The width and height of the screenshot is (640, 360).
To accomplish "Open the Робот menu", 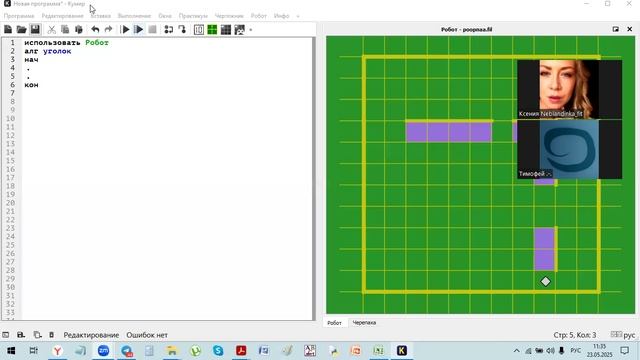I will 258,16.
